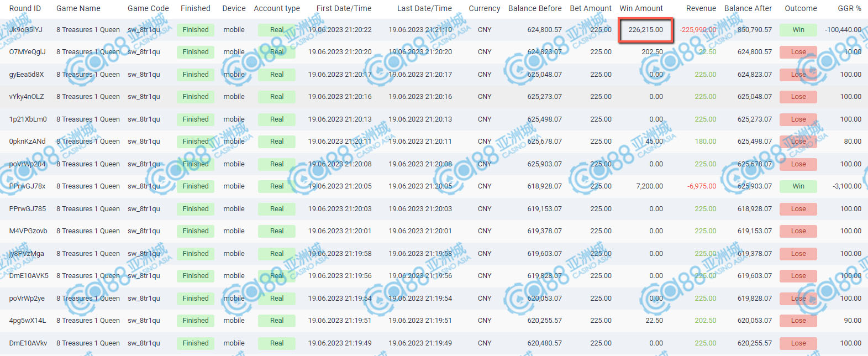Sort by Account type column header
The height and width of the screenshot is (356, 868).
coord(277,8)
